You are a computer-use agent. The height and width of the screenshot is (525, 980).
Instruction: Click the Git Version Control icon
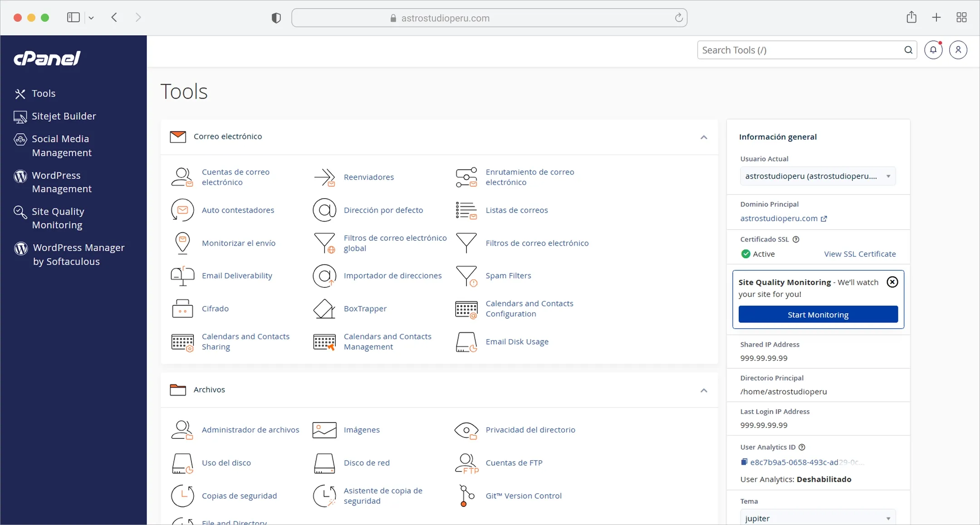click(x=466, y=496)
